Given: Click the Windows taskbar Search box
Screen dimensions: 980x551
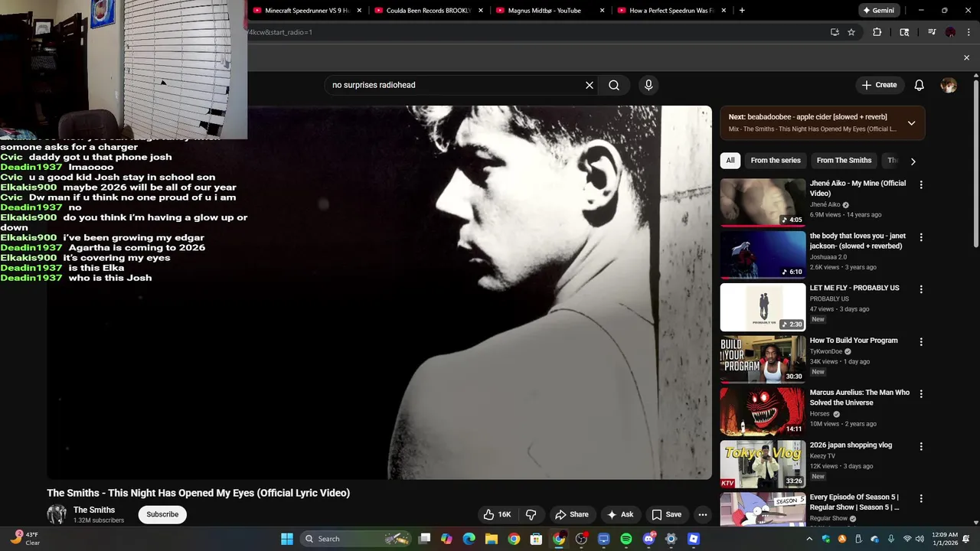Looking at the screenshot, I should (x=356, y=539).
